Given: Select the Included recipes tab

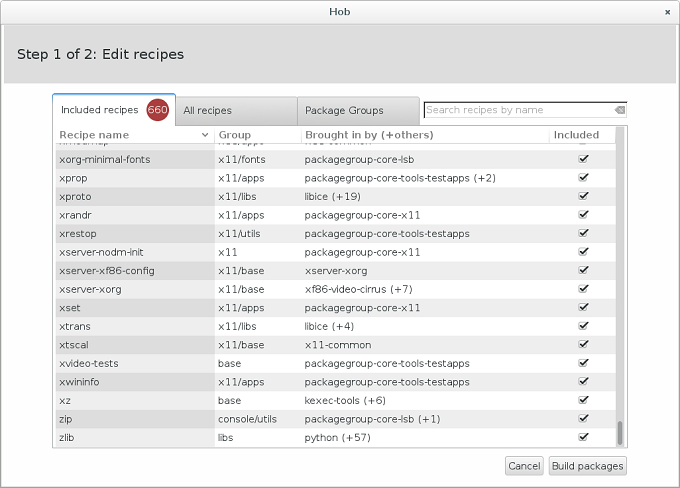Looking at the screenshot, I should 100,110.
